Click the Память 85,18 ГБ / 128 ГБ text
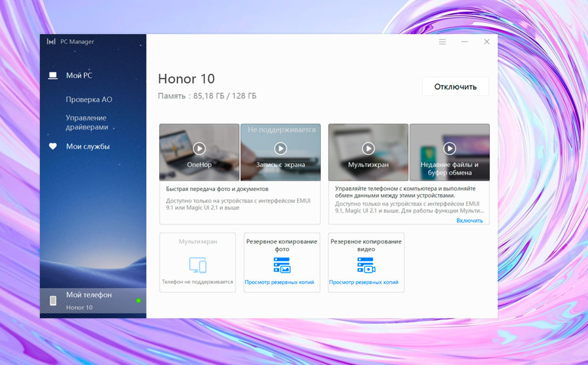The width and height of the screenshot is (588, 365). coord(207,96)
